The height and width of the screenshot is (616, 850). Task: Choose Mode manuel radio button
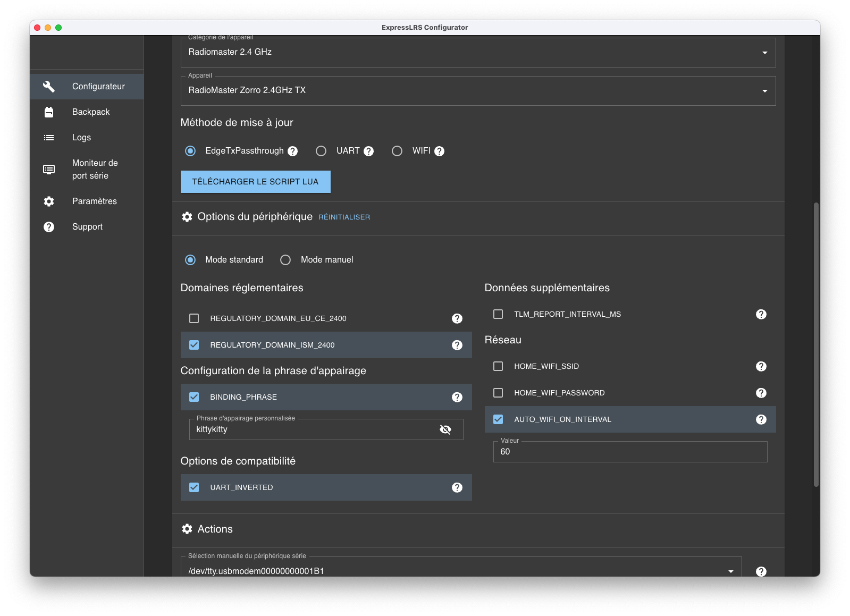tap(285, 260)
